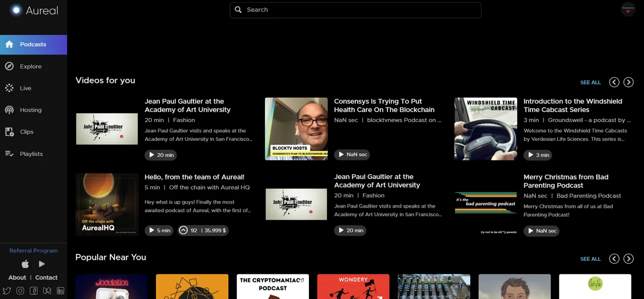Click the Live broadcast icon
This screenshot has height=299, width=644.
coord(9,88)
